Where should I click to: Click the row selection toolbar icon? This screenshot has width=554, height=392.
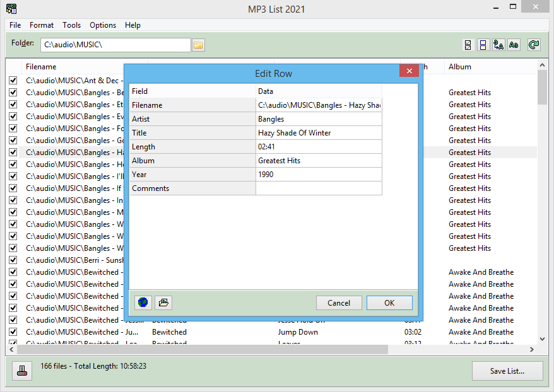click(x=483, y=45)
